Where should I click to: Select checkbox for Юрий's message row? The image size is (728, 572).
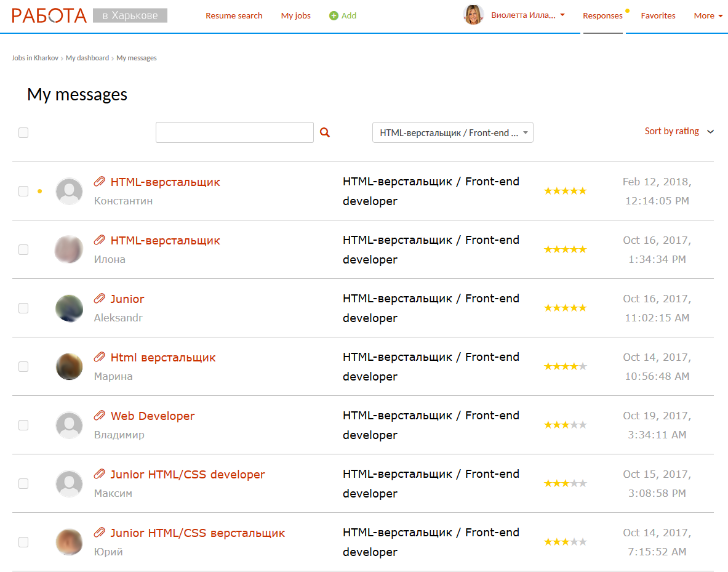23,542
